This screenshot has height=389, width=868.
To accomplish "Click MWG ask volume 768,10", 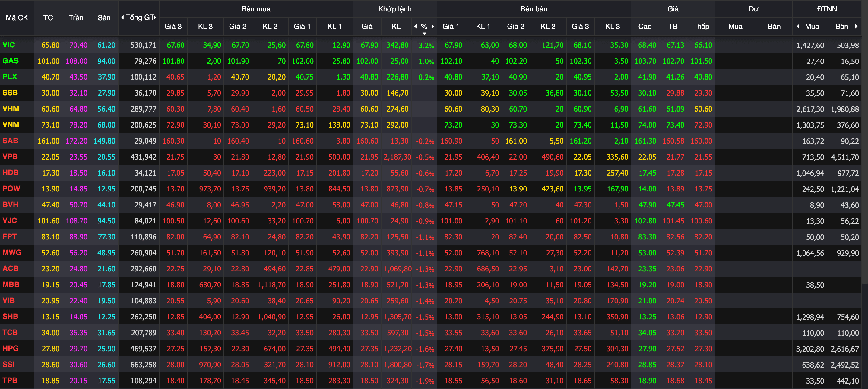I will pyautogui.click(x=488, y=253).
